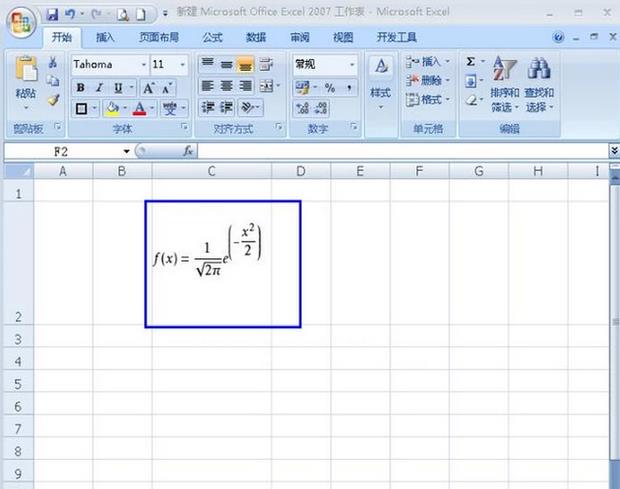Toggle middle vertical alignment
Viewport: 620px width, 489px height.
click(227, 64)
